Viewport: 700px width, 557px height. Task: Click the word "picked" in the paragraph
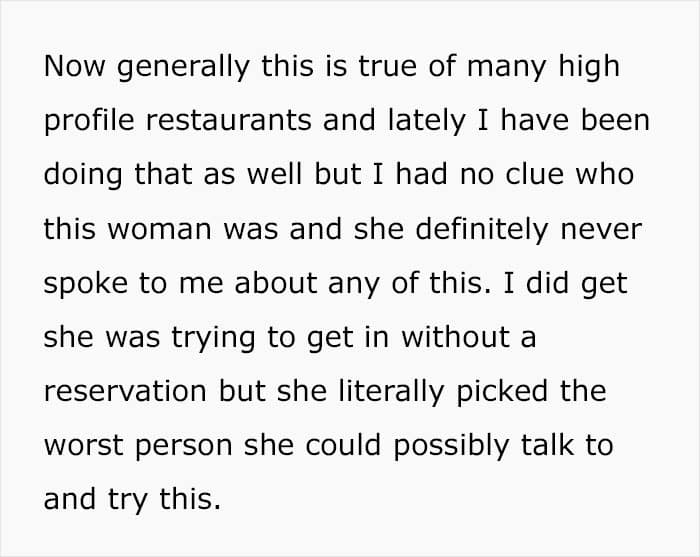tap(502, 392)
